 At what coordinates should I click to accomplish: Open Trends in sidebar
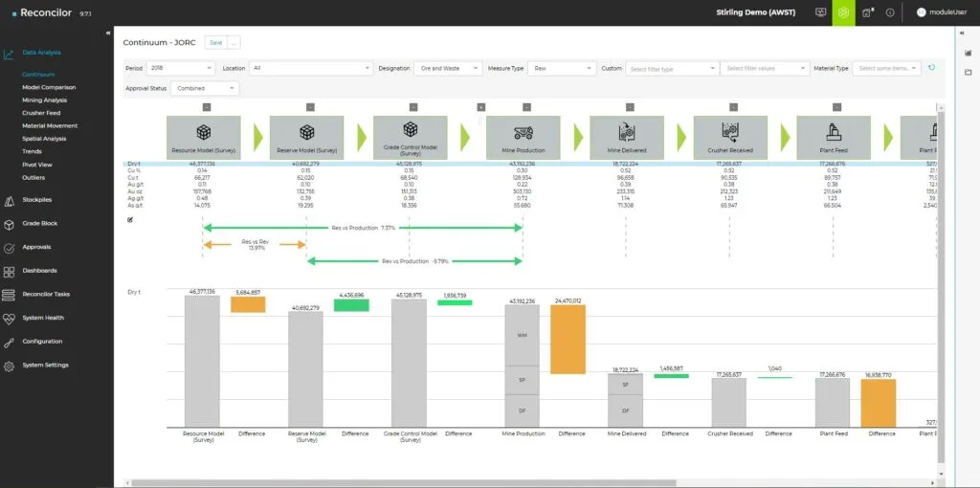pyautogui.click(x=32, y=151)
